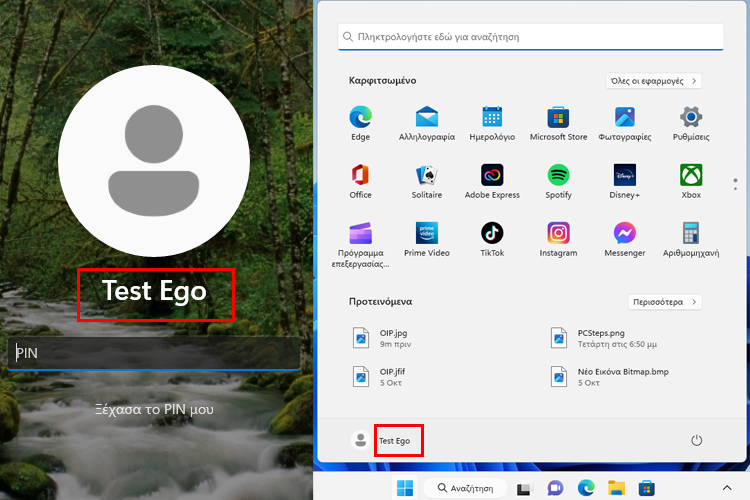This screenshot has width=750, height=500.
Task: Launch Adobe Express
Action: click(492, 181)
